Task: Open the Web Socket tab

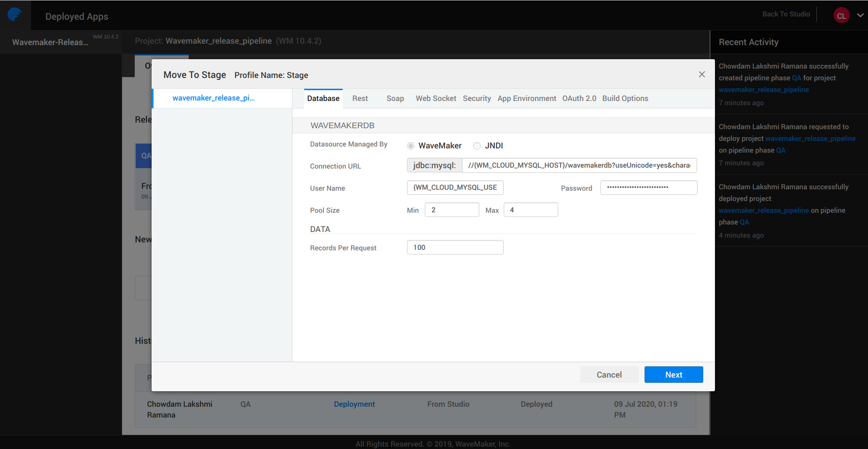Action: (436, 98)
